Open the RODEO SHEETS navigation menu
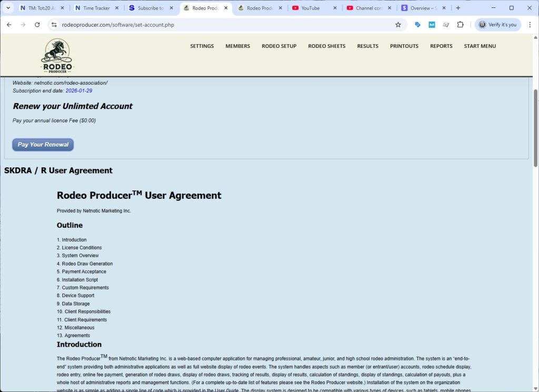This screenshot has height=392, width=539. 326,46
